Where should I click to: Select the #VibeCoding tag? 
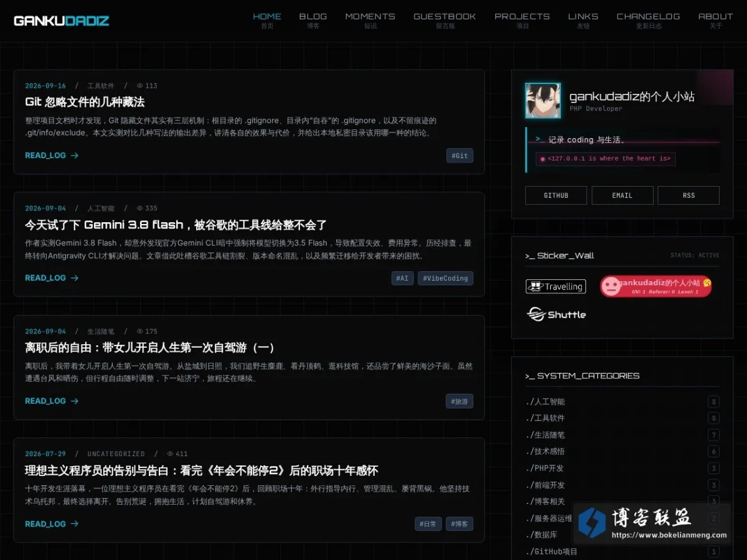coord(445,278)
